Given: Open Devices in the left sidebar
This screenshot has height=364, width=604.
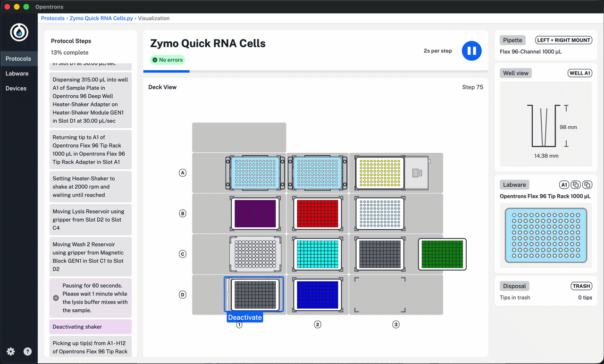Looking at the screenshot, I should [x=16, y=88].
